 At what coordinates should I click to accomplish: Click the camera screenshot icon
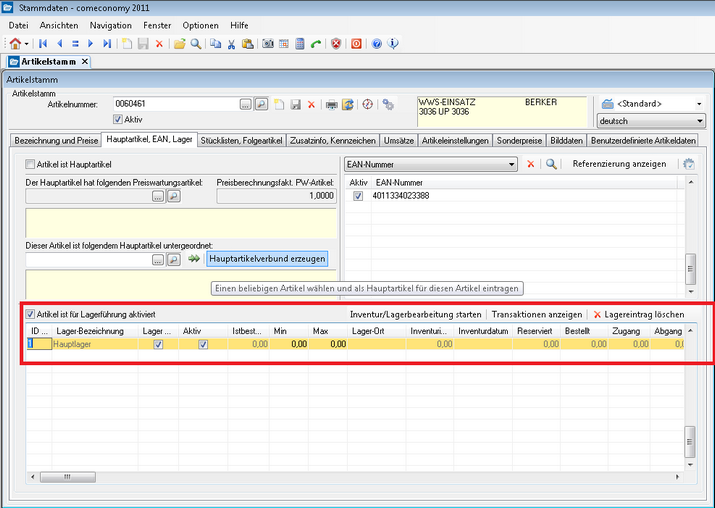[x=268, y=44]
